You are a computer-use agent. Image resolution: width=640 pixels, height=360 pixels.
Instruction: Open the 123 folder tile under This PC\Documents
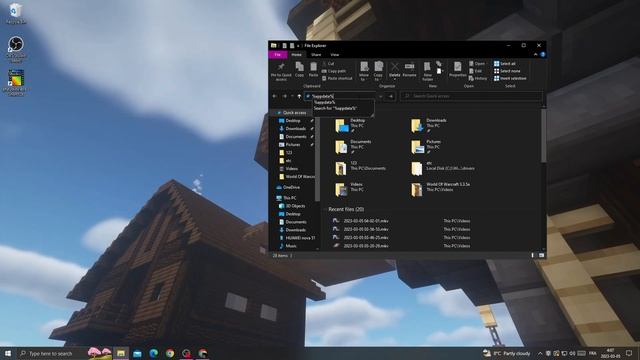coord(360,168)
